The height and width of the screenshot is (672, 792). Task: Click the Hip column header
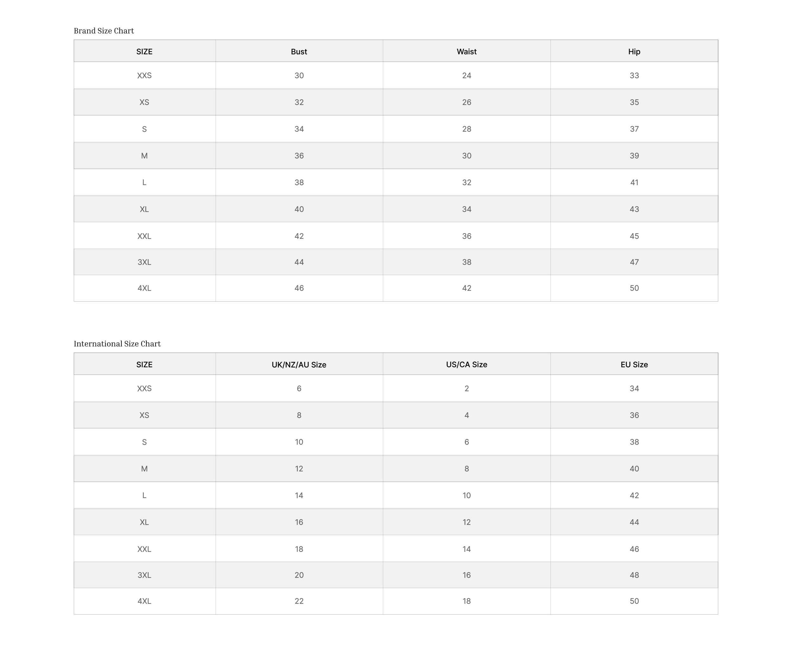point(634,51)
